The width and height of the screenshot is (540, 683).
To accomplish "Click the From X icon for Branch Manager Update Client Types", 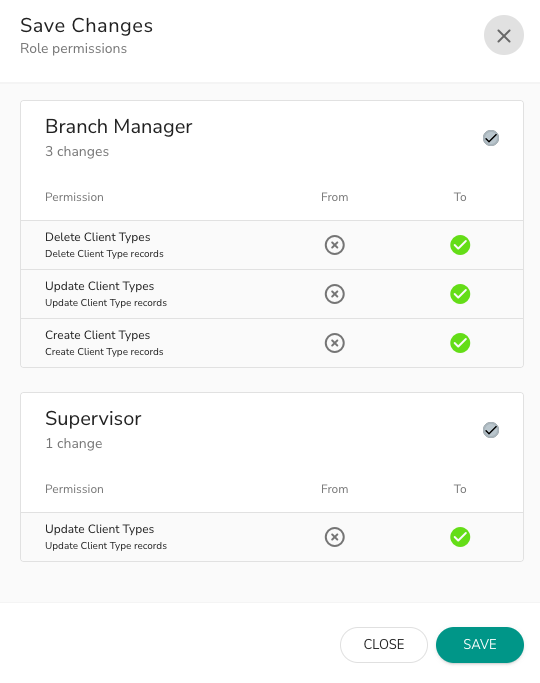I will [334, 294].
